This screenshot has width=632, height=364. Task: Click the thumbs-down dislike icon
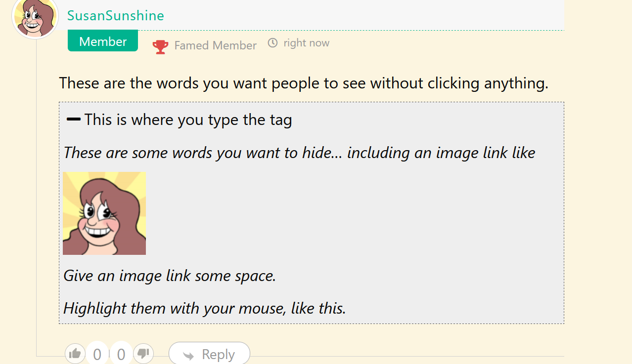click(143, 354)
